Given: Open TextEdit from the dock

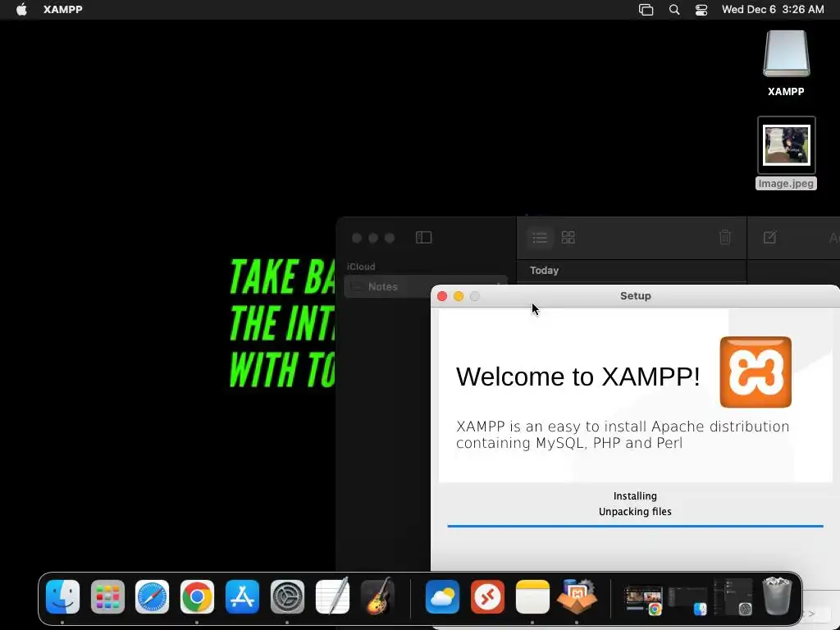Looking at the screenshot, I should click(332, 596).
